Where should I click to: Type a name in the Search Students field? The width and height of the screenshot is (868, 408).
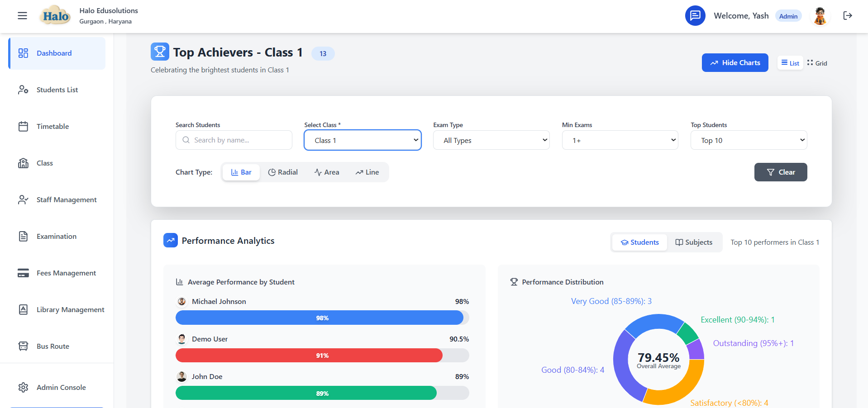pos(234,140)
